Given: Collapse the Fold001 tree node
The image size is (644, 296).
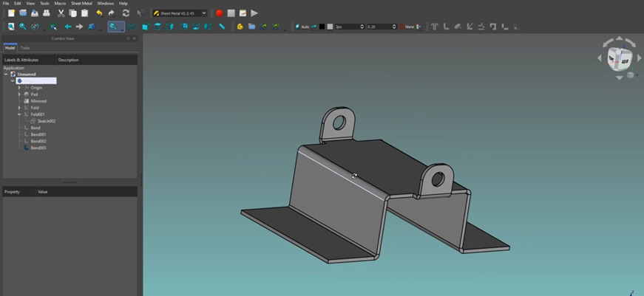Looking at the screenshot, I should (x=19, y=114).
